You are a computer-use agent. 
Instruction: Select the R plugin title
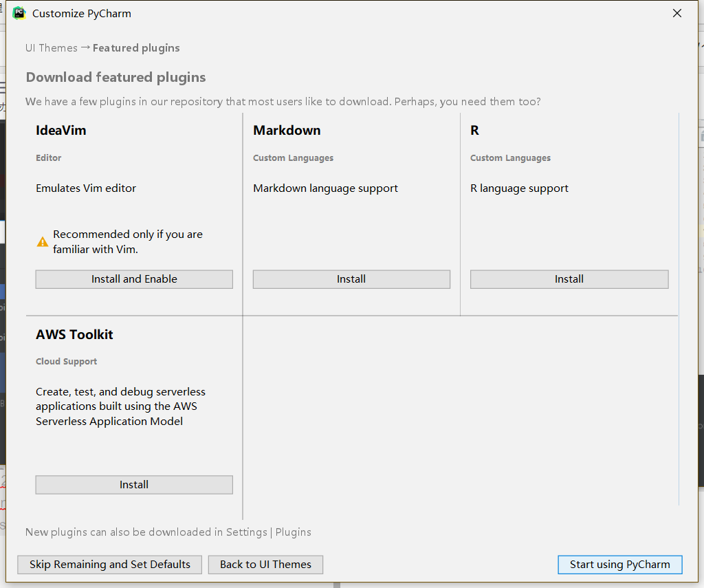click(x=474, y=130)
